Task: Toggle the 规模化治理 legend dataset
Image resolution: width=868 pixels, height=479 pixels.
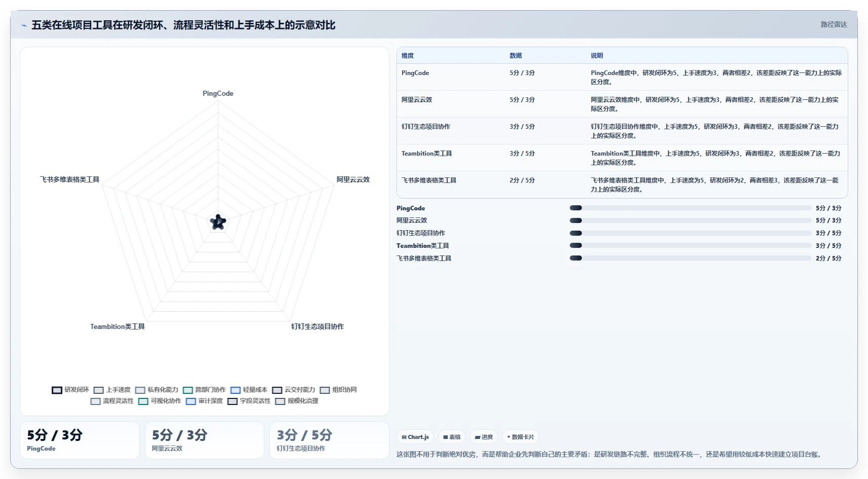Action: [x=297, y=401]
